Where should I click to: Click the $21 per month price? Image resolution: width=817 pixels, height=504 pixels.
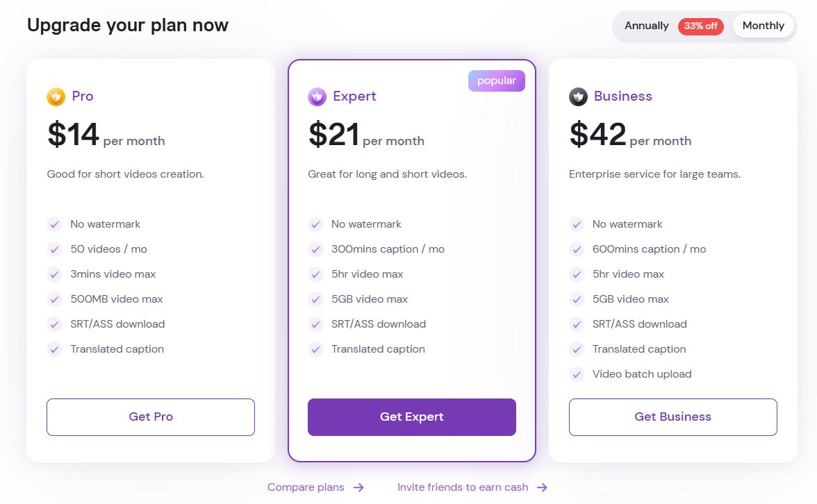click(x=366, y=135)
